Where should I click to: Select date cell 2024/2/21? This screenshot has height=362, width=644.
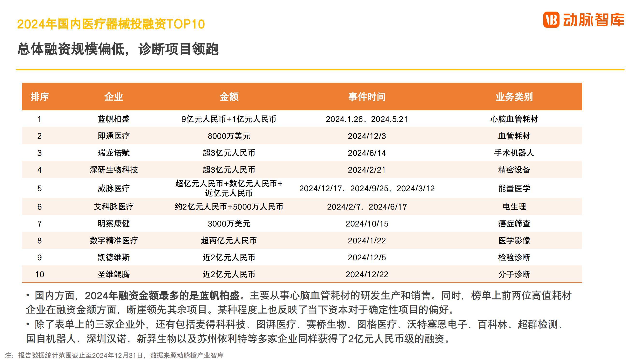click(x=367, y=170)
